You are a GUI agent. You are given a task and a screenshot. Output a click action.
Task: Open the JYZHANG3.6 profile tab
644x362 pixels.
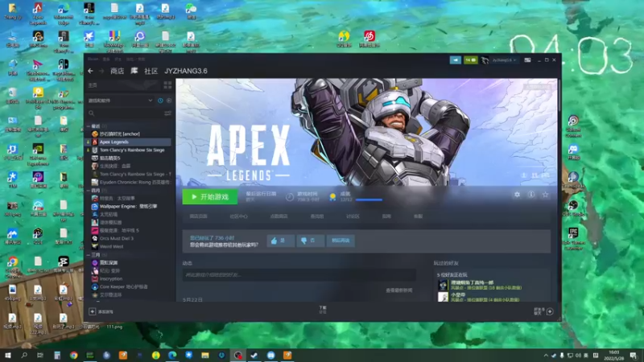[x=186, y=71]
